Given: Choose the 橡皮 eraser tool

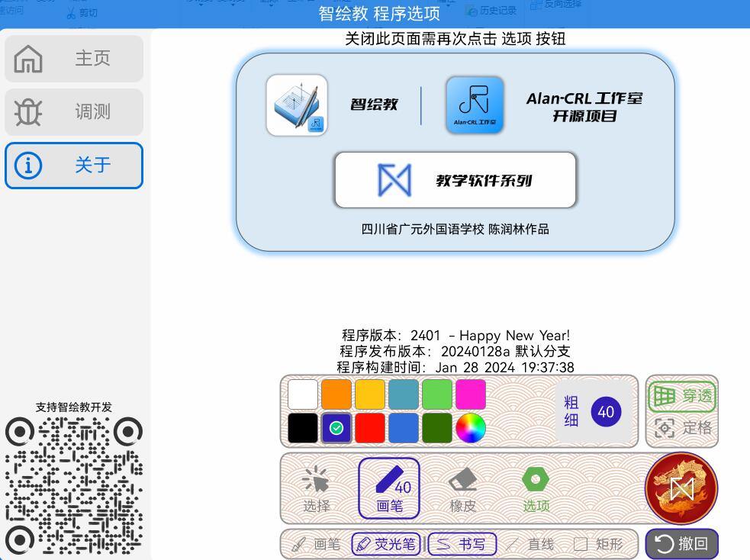Looking at the screenshot, I should (x=462, y=489).
